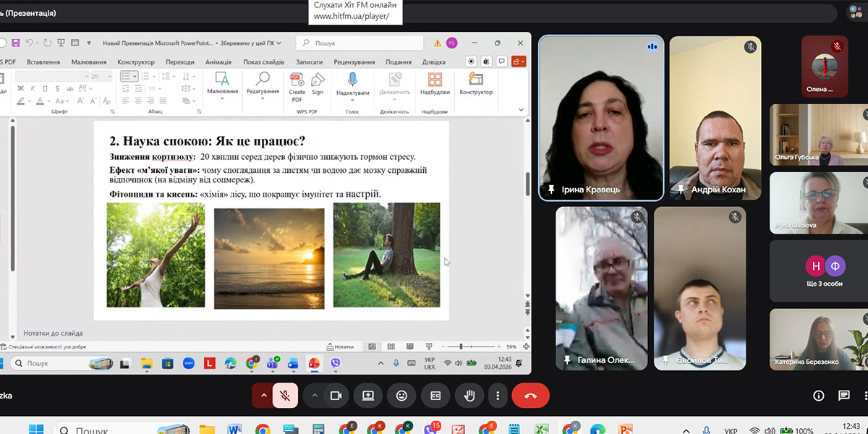Open the three-dot more options menu
Screen dimensions: 868x434
pyautogui.click(x=498, y=396)
